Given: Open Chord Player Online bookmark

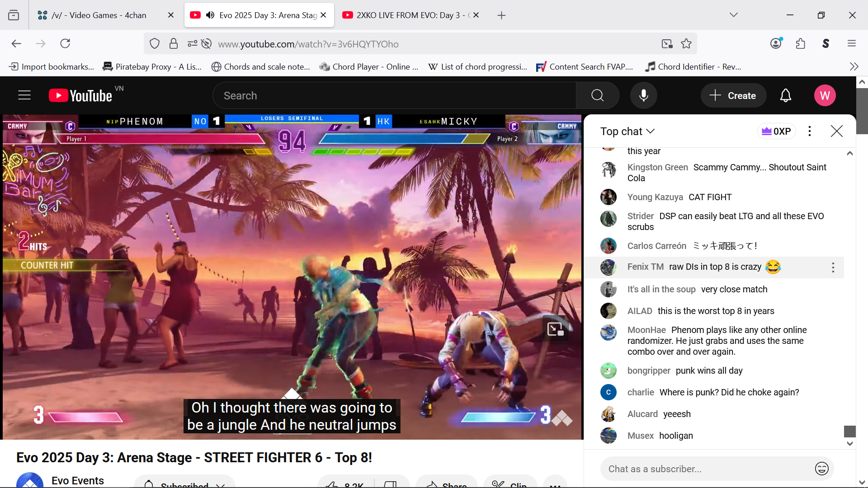Looking at the screenshot, I should (x=368, y=66).
